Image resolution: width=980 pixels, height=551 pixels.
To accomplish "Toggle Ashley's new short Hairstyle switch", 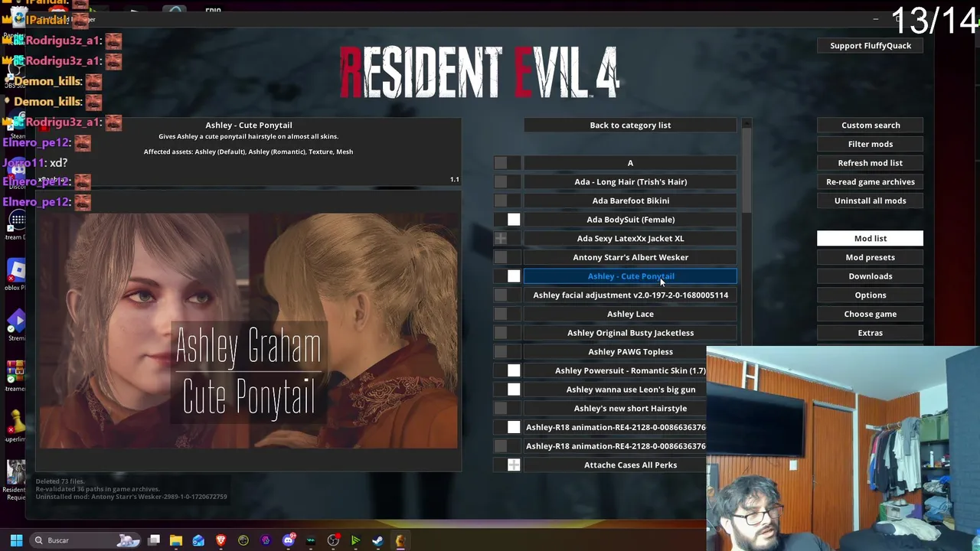I will coord(507,408).
